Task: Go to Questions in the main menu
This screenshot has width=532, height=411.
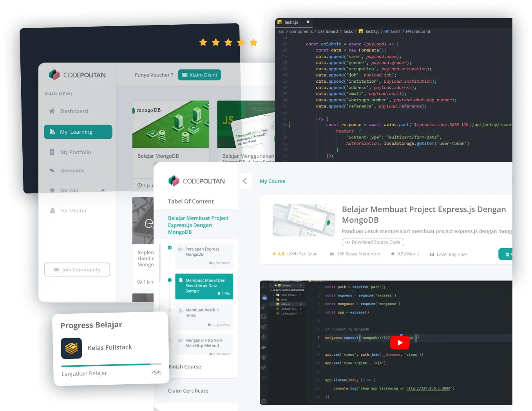Action: [x=67, y=171]
